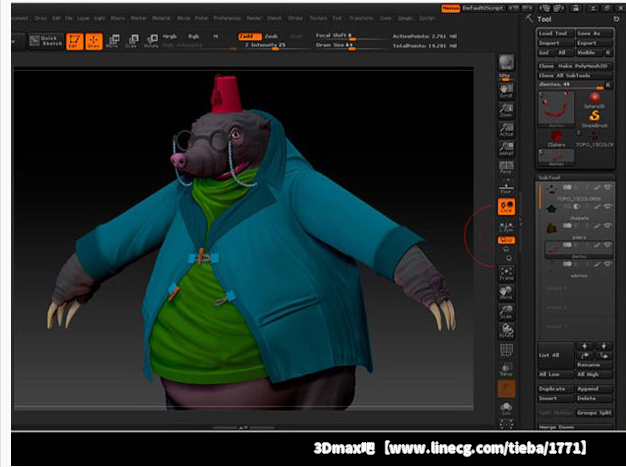The height and width of the screenshot is (467, 626).
Task: Click the Rename subtool button
Action: click(x=594, y=365)
